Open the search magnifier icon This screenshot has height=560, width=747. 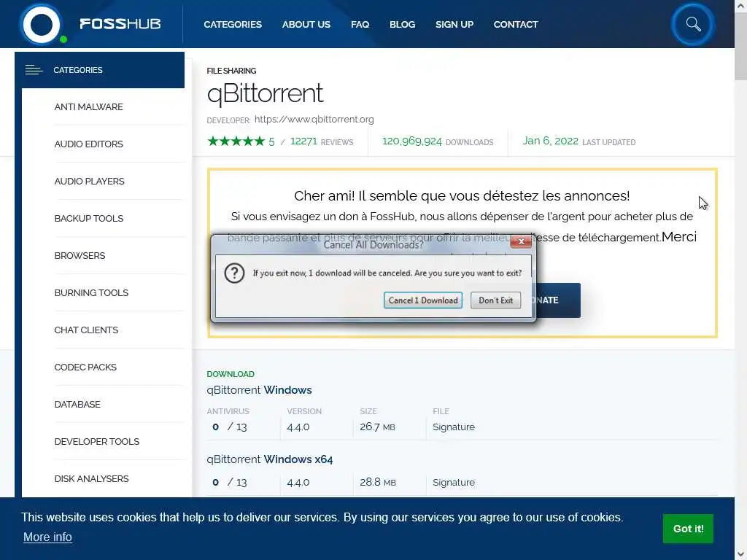click(x=693, y=24)
